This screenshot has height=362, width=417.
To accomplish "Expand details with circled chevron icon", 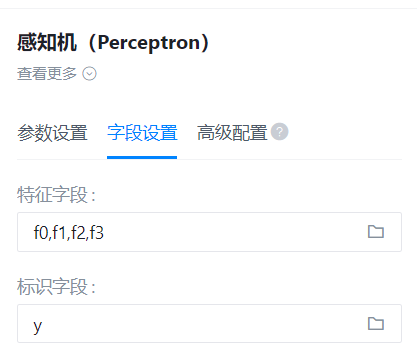I will pos(89,74).
